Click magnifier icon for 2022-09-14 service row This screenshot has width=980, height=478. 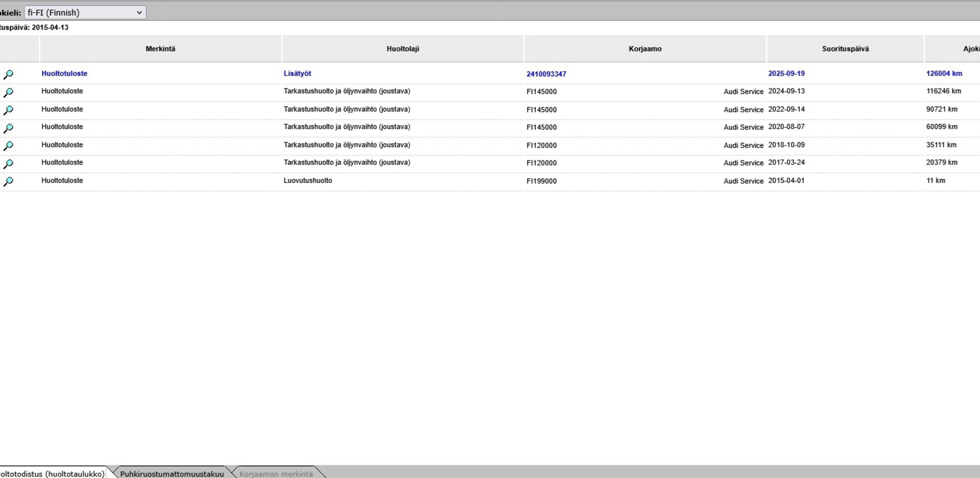tap(8, 110)
